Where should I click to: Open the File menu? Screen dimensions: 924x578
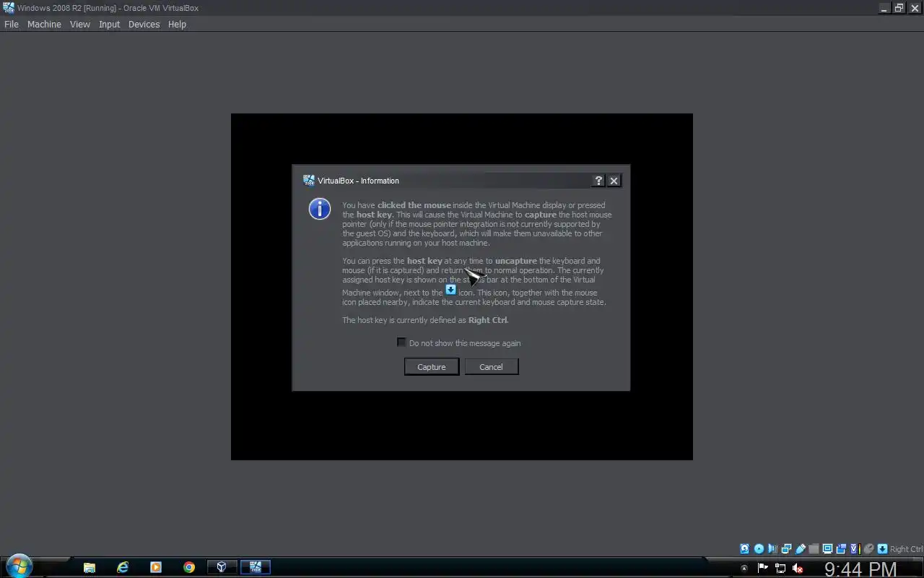pyautogui.click(x=12, y=24)
